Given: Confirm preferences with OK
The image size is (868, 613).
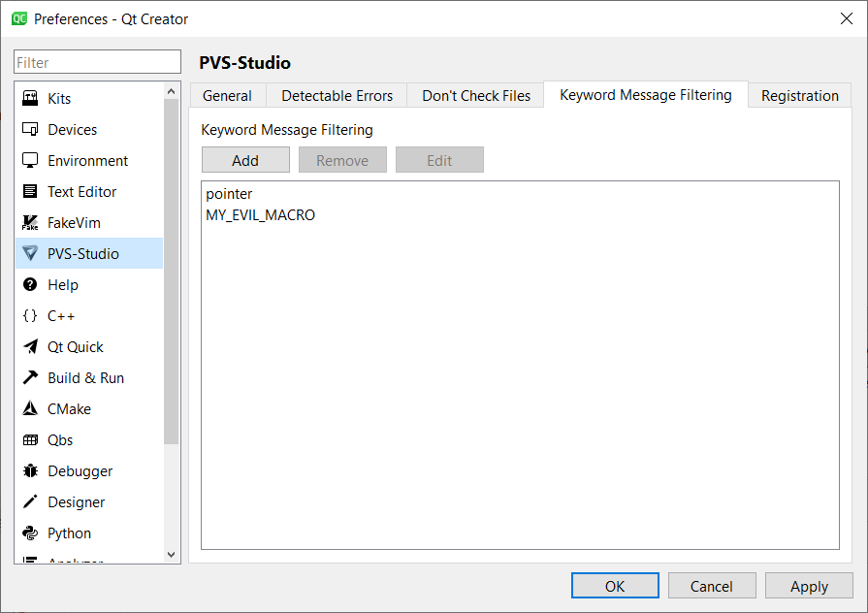Looking at the screenshot, I should (615, 585).
